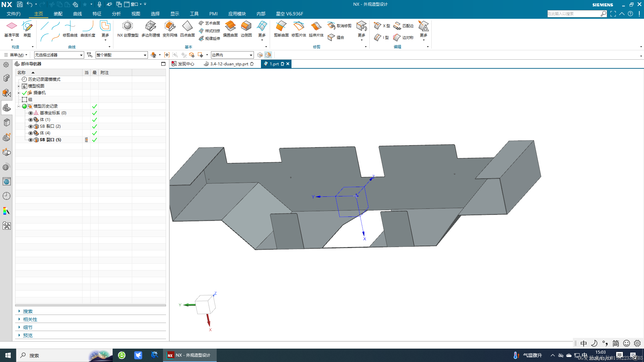Viewport: 644px width, 362px height.
Task: Open the green browser taskbar icon
Action: (122, 355)
